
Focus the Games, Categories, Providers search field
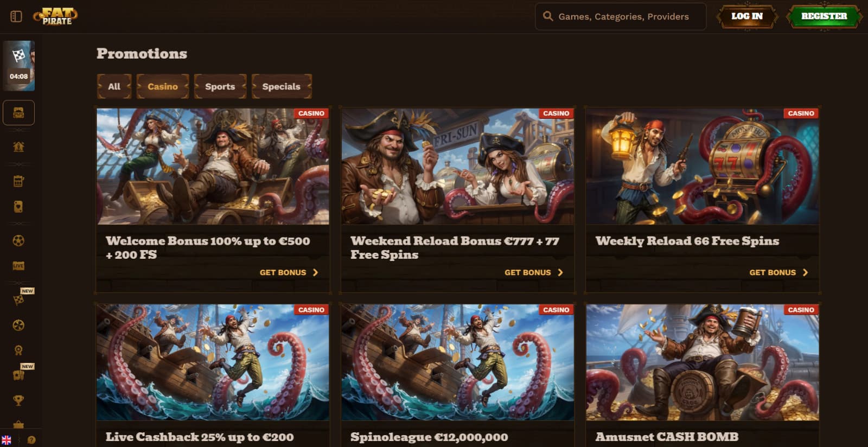[621, 16]
